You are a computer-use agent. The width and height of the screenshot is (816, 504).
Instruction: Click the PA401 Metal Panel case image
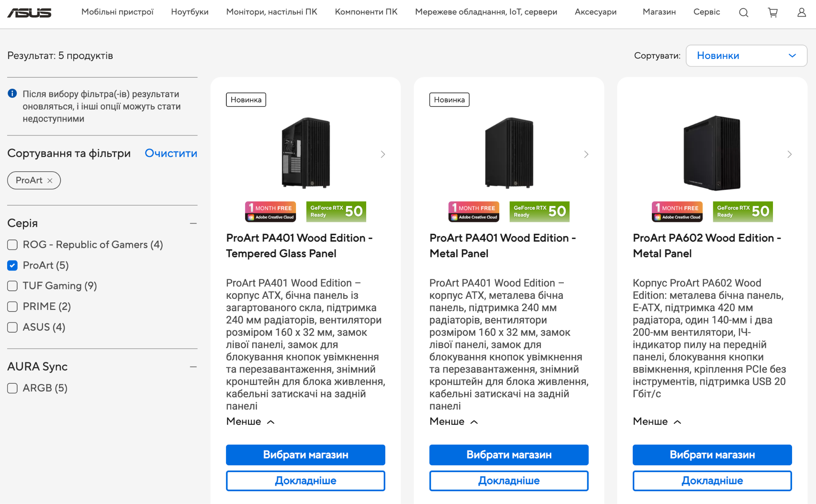509,153
